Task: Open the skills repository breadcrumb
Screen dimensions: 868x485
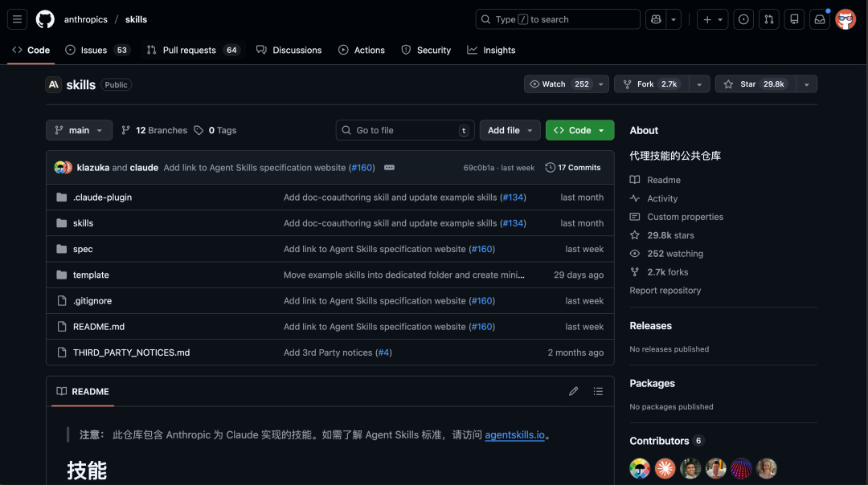Action: 136,19
